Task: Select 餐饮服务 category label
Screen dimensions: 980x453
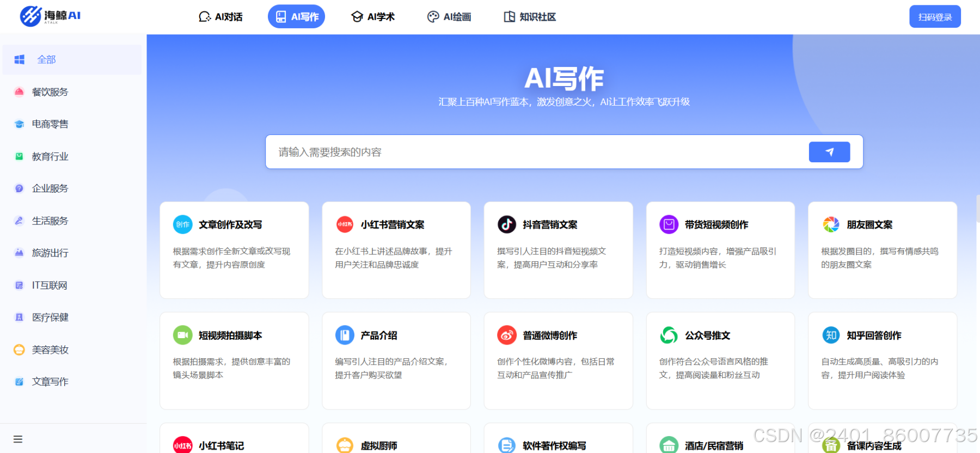Action: coord(50,92)
